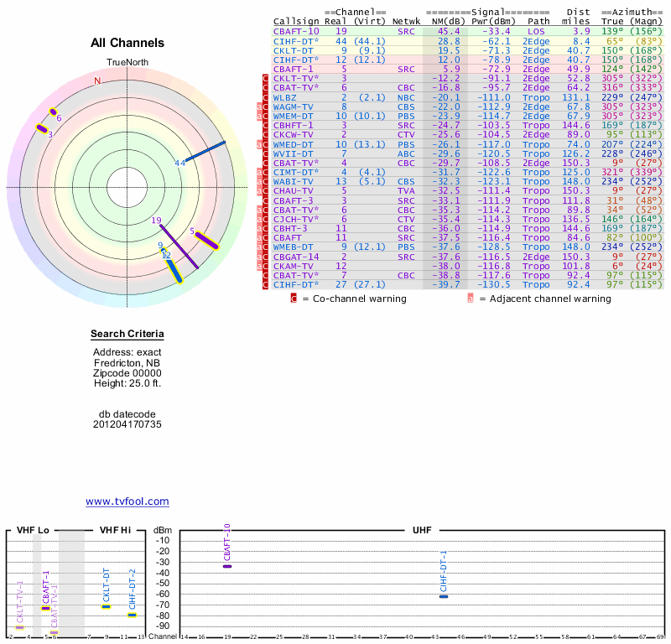
Task: Click the pink adjacent channel warning legend icon
Action: click(x=471, y=298)
